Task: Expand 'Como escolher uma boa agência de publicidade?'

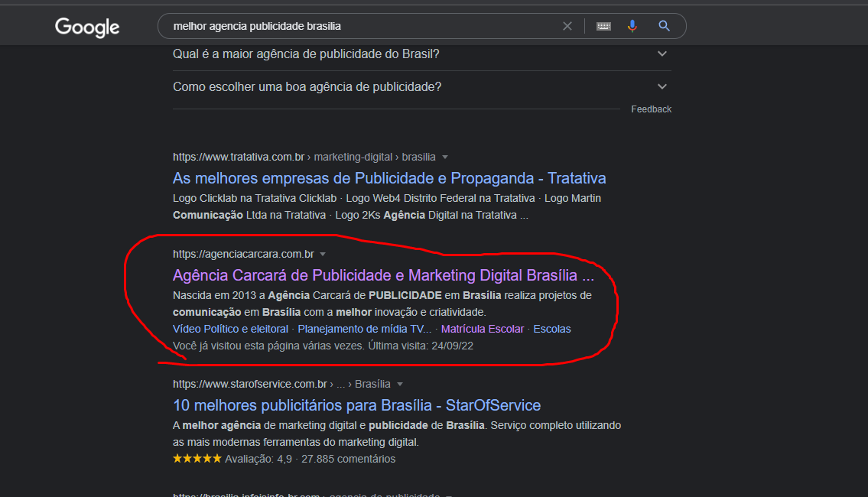Action: point(422,87)
